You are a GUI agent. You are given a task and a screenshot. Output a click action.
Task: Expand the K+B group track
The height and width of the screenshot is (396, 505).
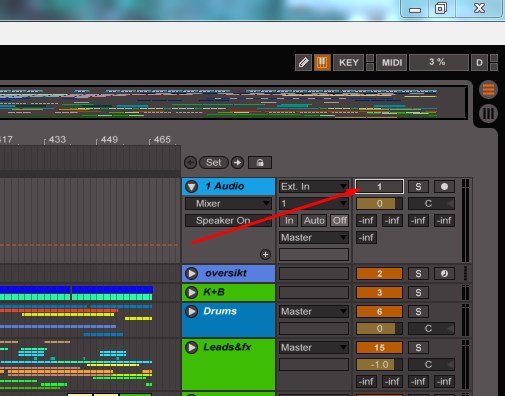tap(192, 292)
